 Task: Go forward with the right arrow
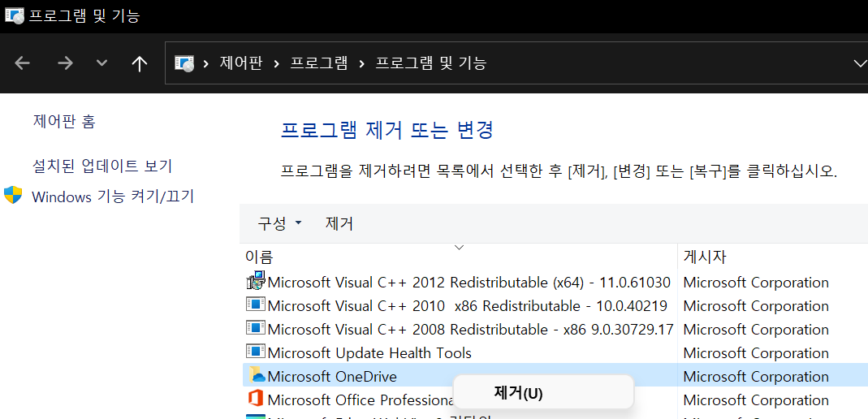coord(65,63)
